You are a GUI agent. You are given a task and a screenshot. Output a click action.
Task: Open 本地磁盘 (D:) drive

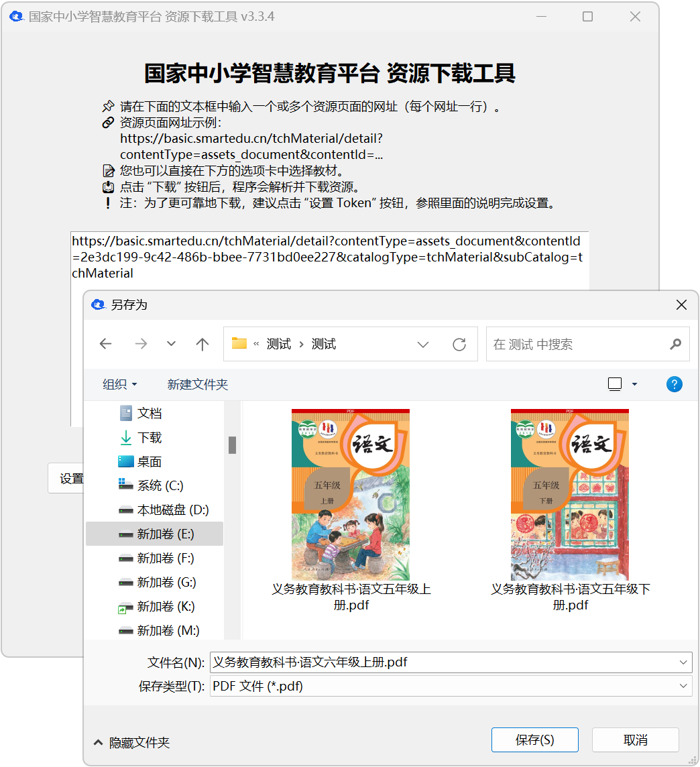(155, 510)
